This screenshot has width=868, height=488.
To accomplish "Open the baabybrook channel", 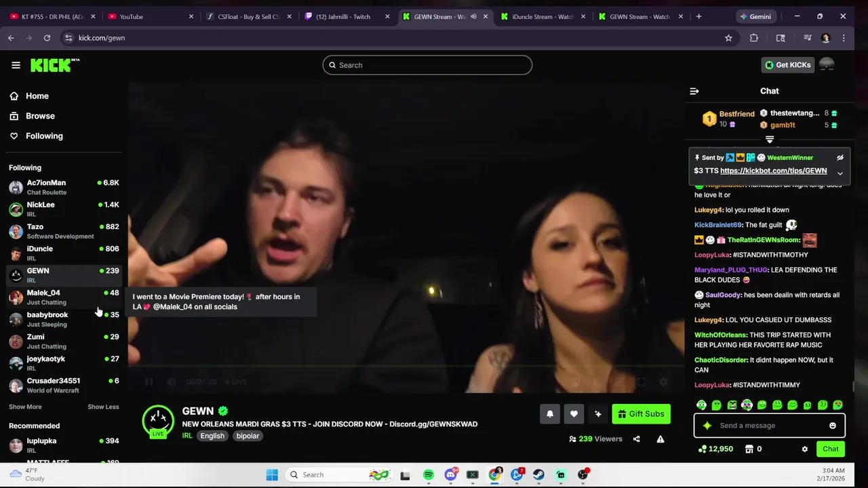I will (64, 319).
